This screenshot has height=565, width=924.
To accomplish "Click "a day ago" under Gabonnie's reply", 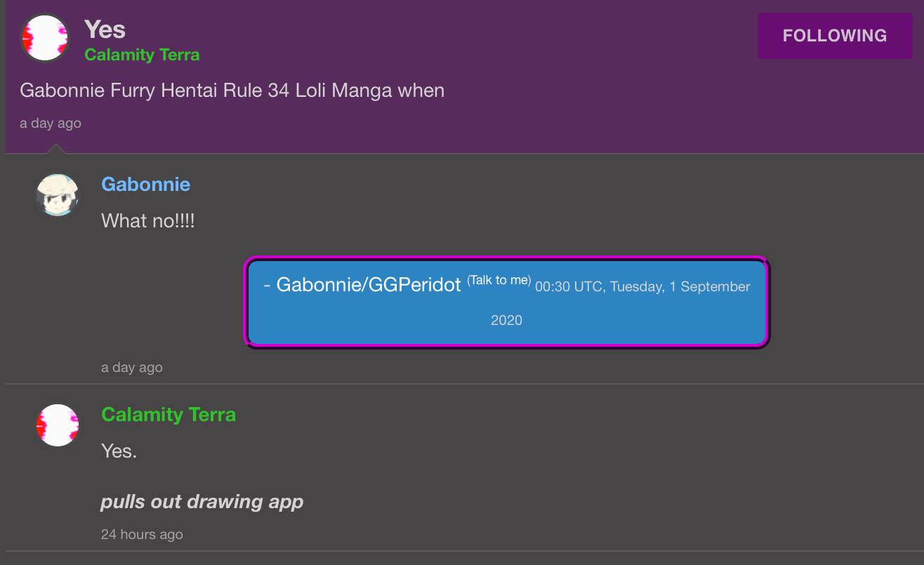I will pos(132,367).
